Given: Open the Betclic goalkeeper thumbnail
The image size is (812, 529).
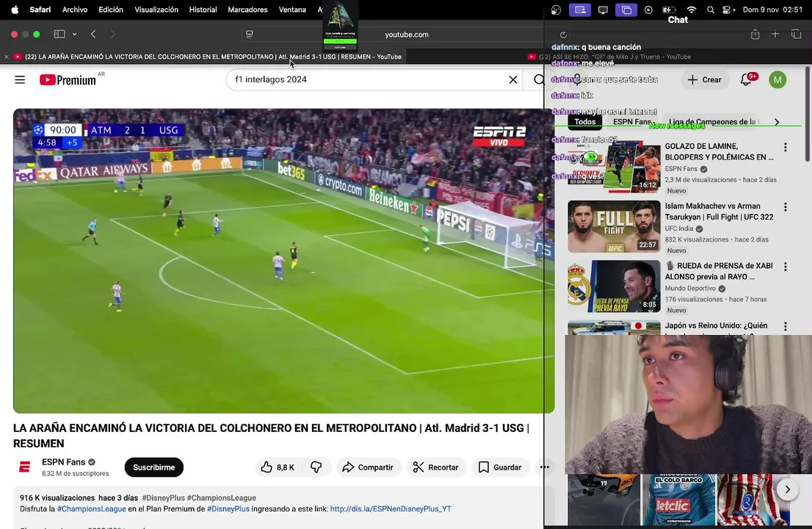Looking at the screenshot, I should [x=678, y=500].
